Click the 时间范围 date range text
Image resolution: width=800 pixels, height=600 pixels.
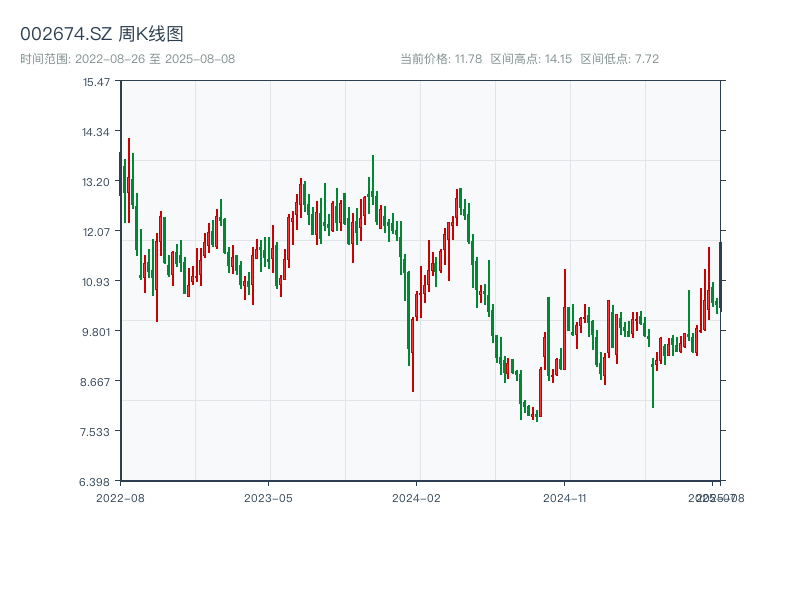click(127, 59)
